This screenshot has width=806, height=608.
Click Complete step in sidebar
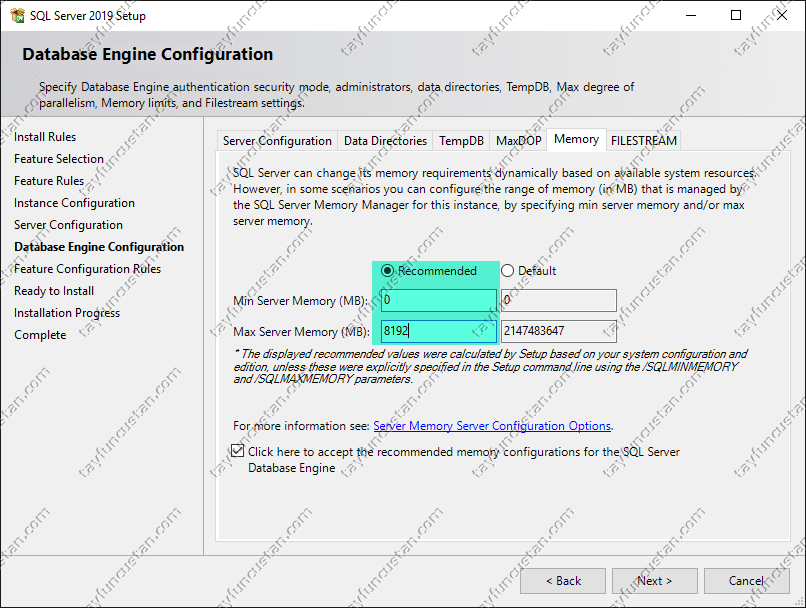tap(40, 335)
